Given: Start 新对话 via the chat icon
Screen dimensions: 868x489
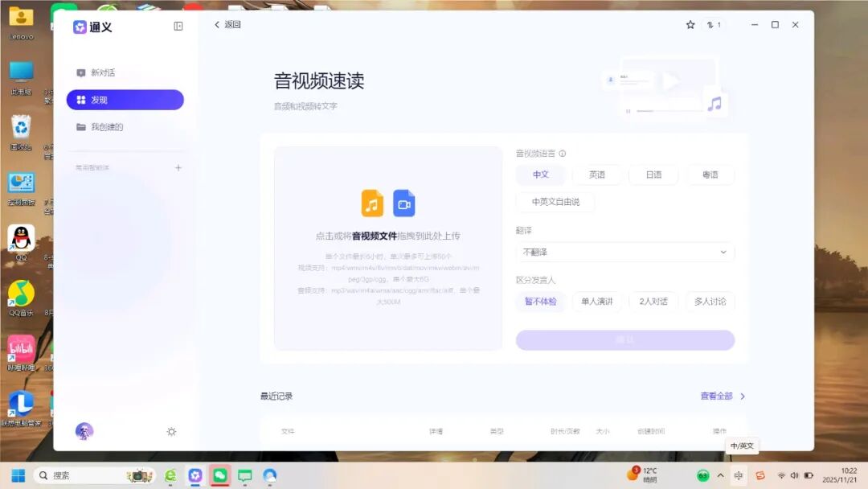Looking at the screenshot, I should point(82,72).
